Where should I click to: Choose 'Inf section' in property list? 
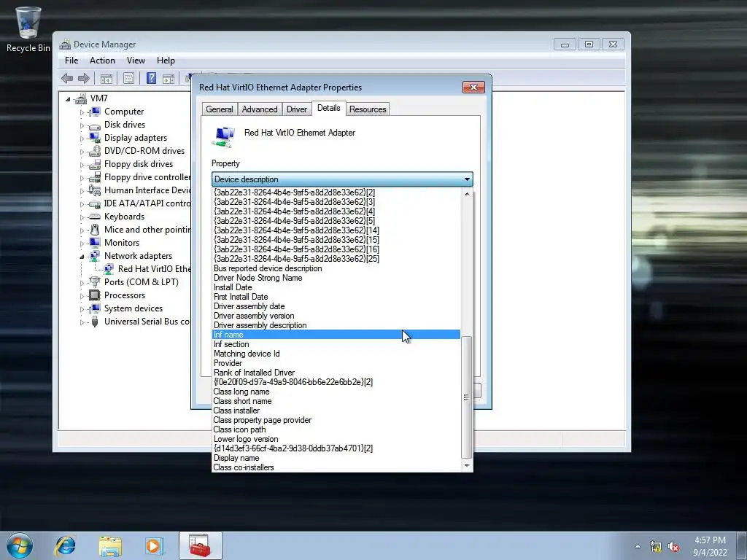click(336, 344)
